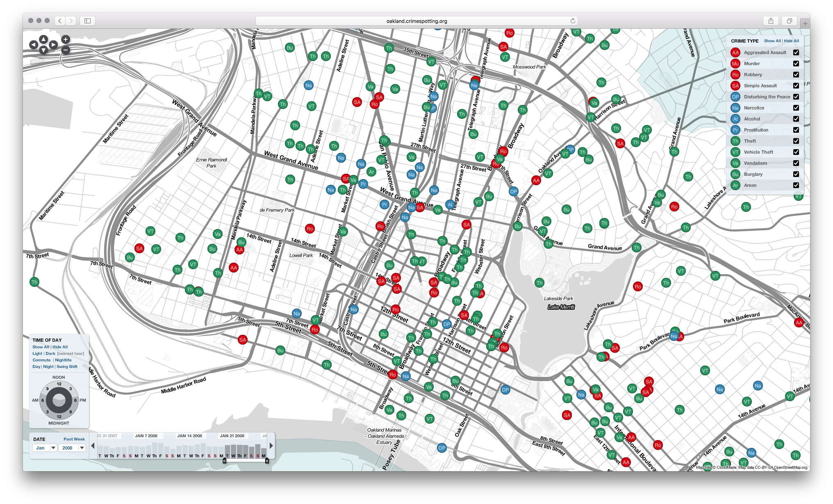Screen dimensions: 833x504
Task: Click the map zoom out minus button
Action: point(66,50)
